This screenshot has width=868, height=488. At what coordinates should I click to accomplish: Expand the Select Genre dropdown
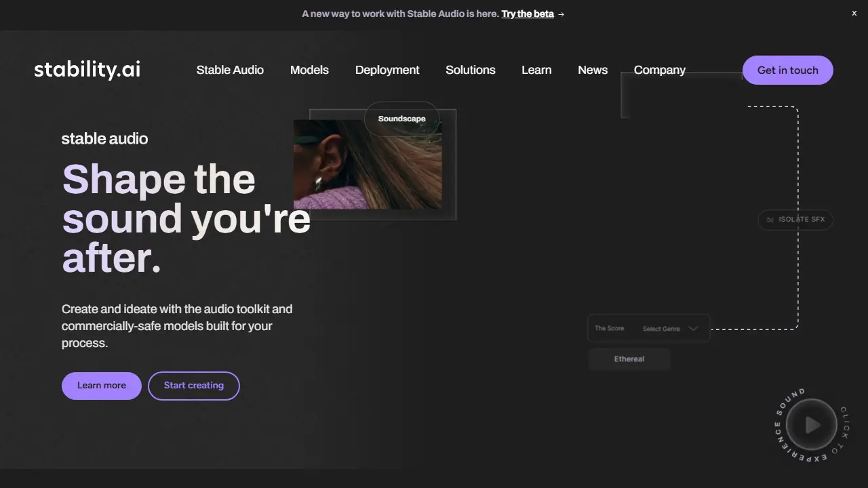pos(670,329)
